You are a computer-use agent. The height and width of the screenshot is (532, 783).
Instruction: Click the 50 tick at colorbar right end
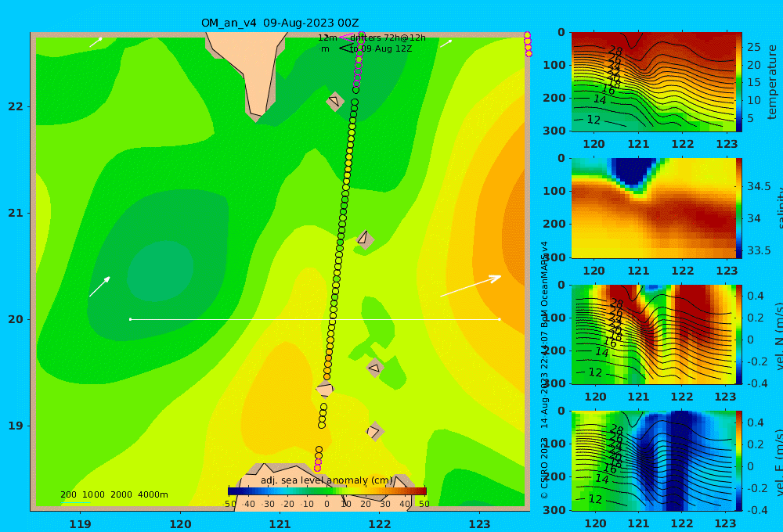click(x=424, y=504)
